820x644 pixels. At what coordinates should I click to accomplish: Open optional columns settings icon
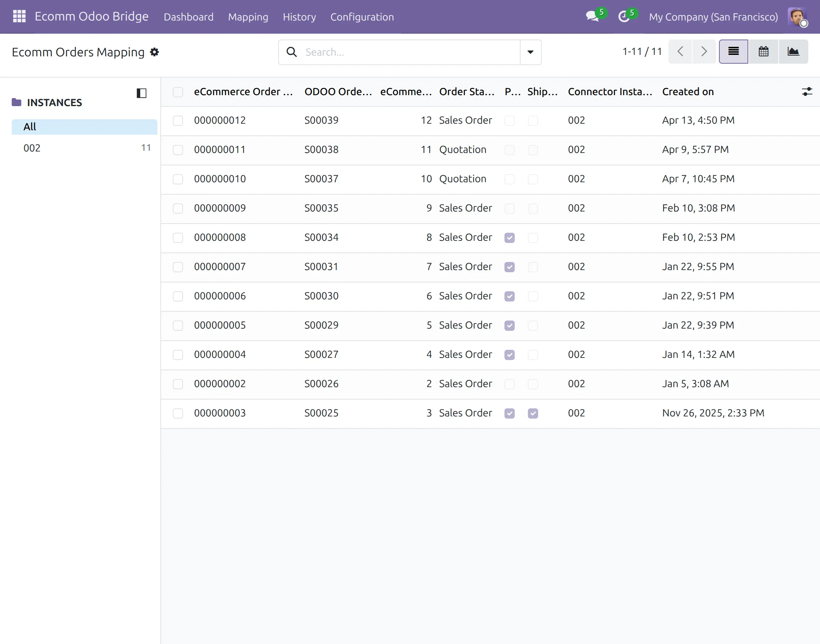(x=807, y=91)
